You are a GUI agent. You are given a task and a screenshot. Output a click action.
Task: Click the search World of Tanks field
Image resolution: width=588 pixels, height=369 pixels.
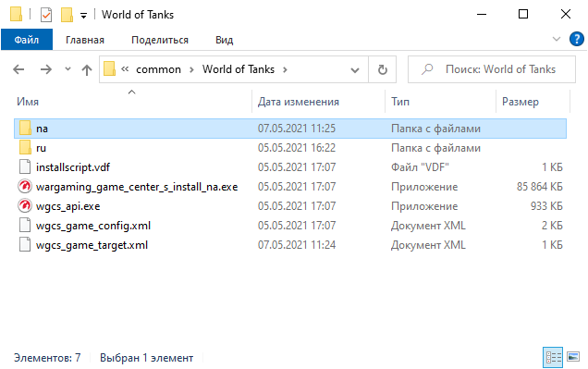click(x=492, y=69)
